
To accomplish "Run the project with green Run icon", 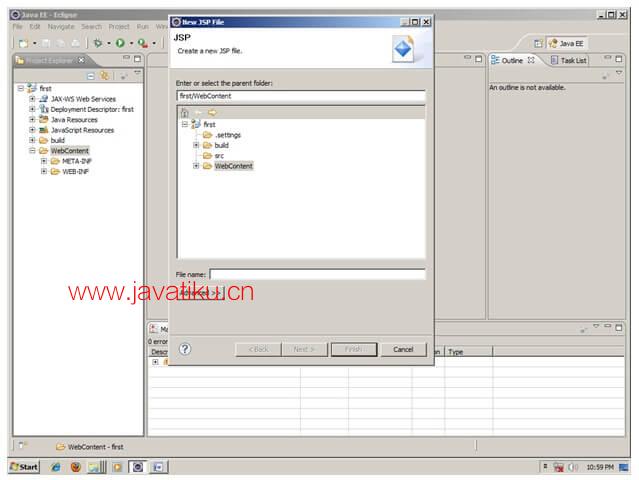I will 120,43.
